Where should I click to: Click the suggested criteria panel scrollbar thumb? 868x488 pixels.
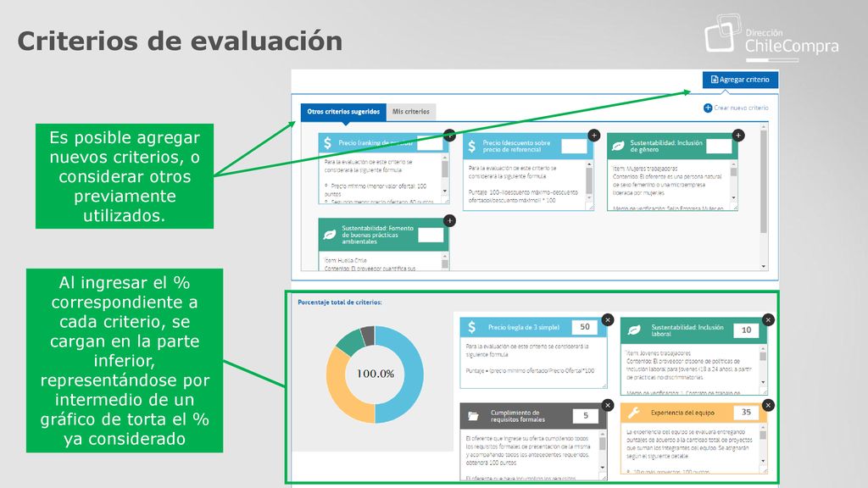pyautogui.click(x=764, y=182)
